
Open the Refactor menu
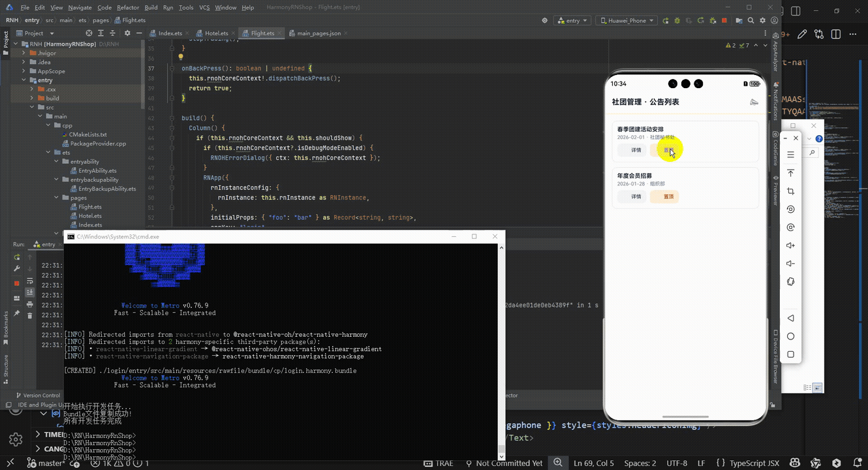click(x=128, y=8)
